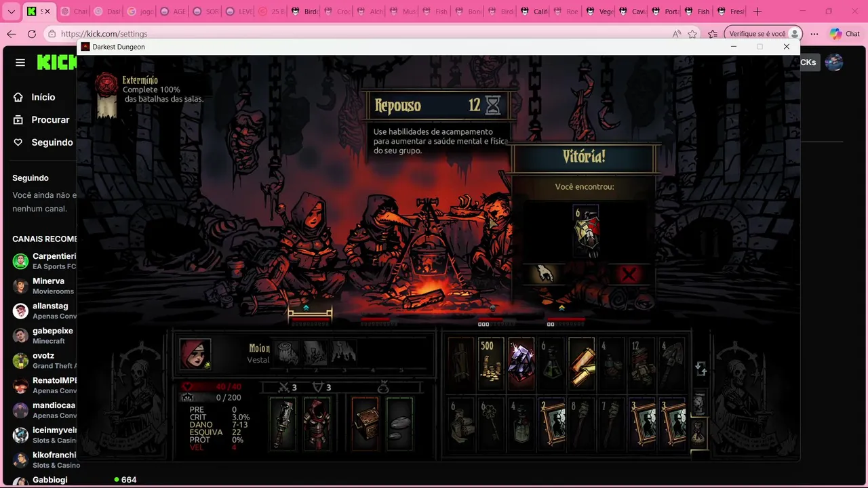Open kikofranchi Slots & Casino channel
The image size is (868, 488).
45,460
